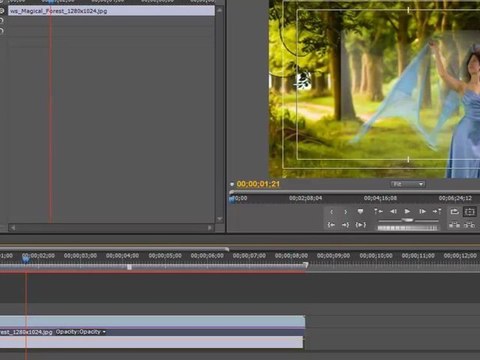Click 00;00;06;00 on timeline ruler

(207, 256)
